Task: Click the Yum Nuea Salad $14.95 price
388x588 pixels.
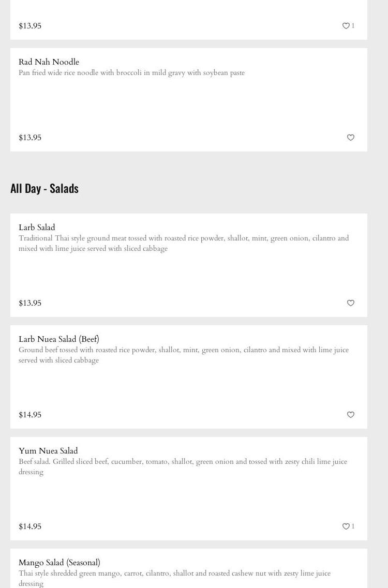Action: pyautogui.click(x=30, y=526)
